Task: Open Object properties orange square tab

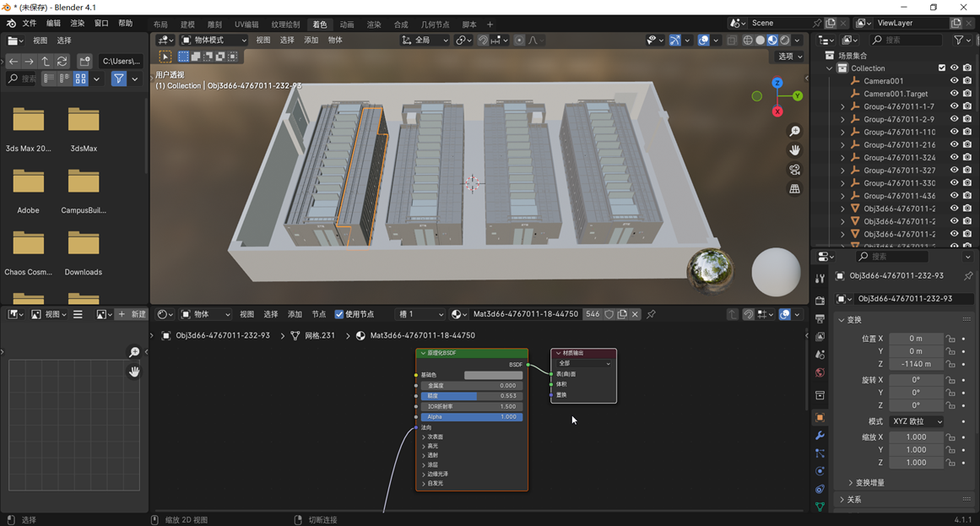Action: pos(820,418)
